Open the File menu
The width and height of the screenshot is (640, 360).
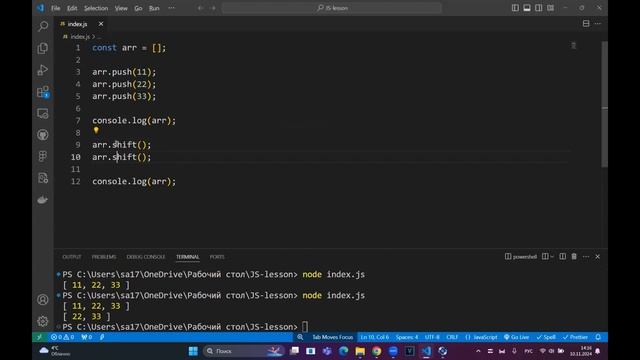[56, 8]
